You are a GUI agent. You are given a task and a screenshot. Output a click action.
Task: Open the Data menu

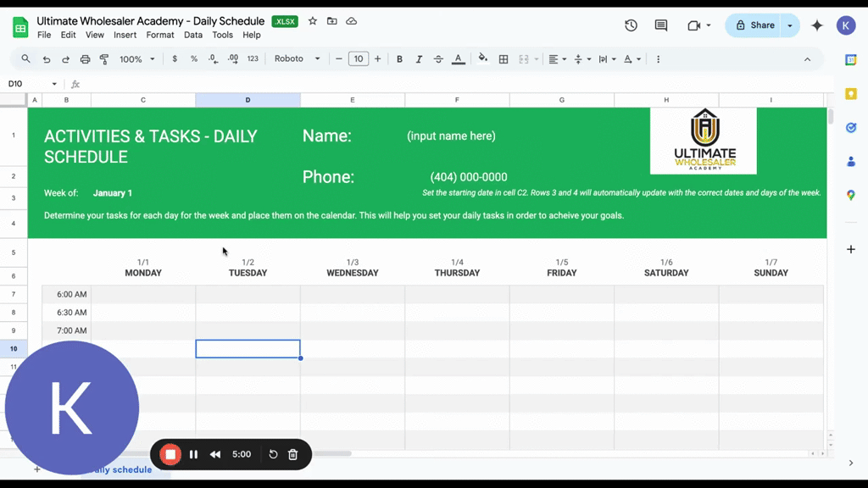(x=193, y=35)
